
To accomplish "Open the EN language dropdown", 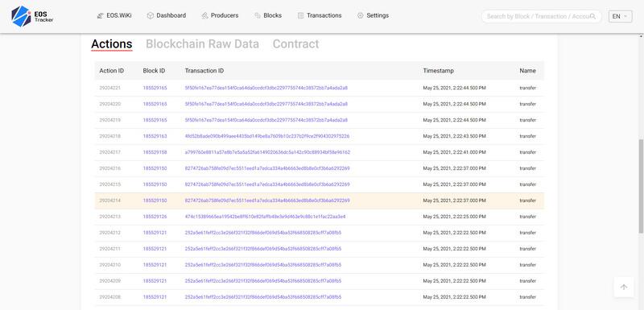I will [x=620, y=16].
